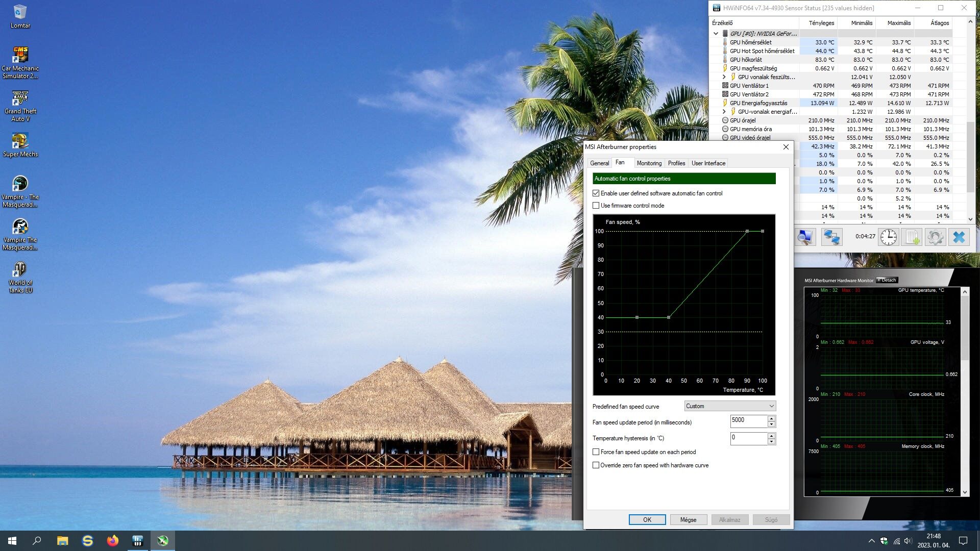Enable Use firmware control mode checkbox
The image size is (980, 551).
(596, 206)
